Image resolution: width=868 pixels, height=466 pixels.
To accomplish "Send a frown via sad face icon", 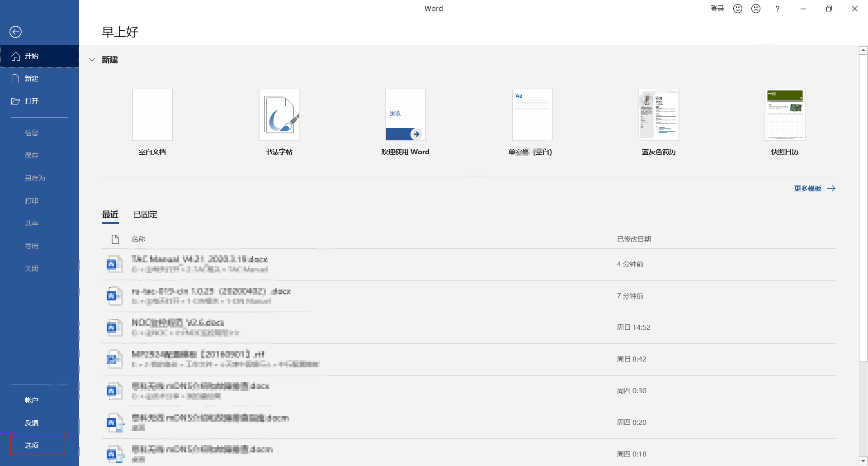I will pyautogui.click(x=756, y=9).
